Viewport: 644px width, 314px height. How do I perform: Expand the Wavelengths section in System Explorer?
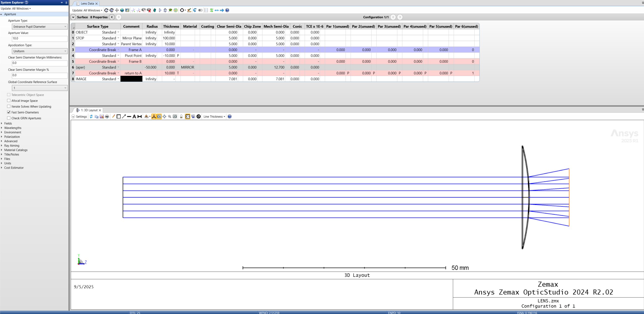(13, 128)
